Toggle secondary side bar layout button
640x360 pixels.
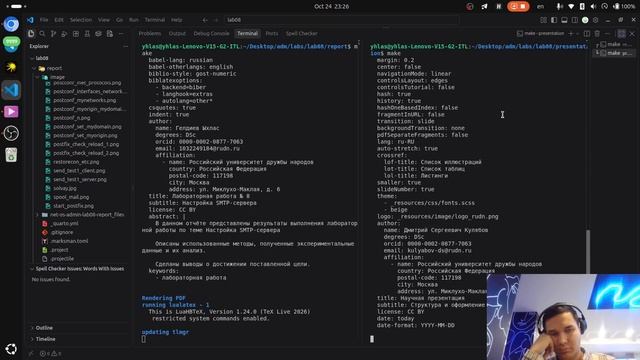click(575, 20)
